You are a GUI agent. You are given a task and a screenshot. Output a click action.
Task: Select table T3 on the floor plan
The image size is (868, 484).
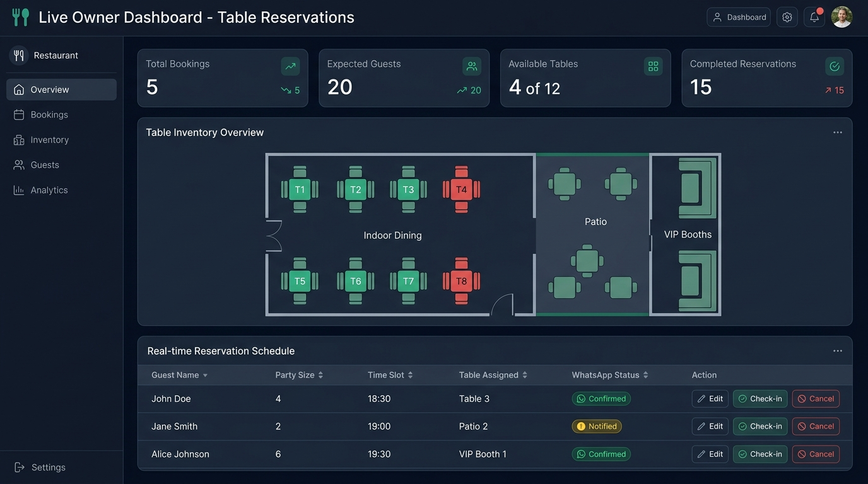408,190
